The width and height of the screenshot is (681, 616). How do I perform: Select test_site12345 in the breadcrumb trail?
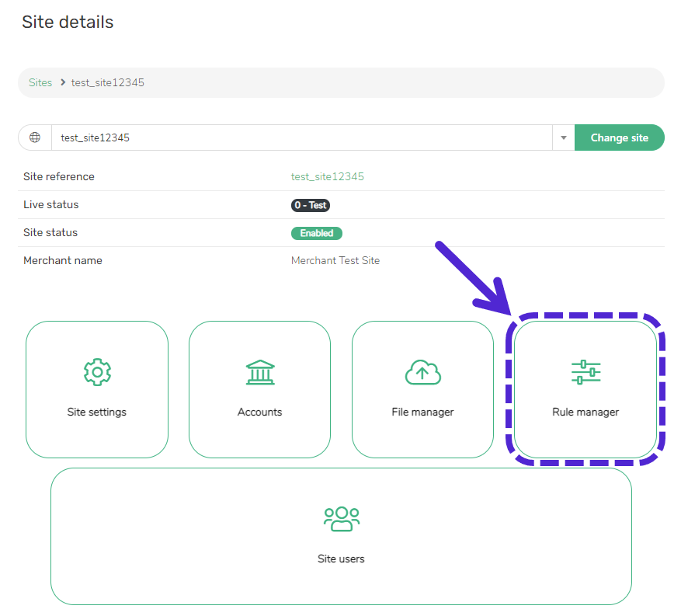(107, 82)
